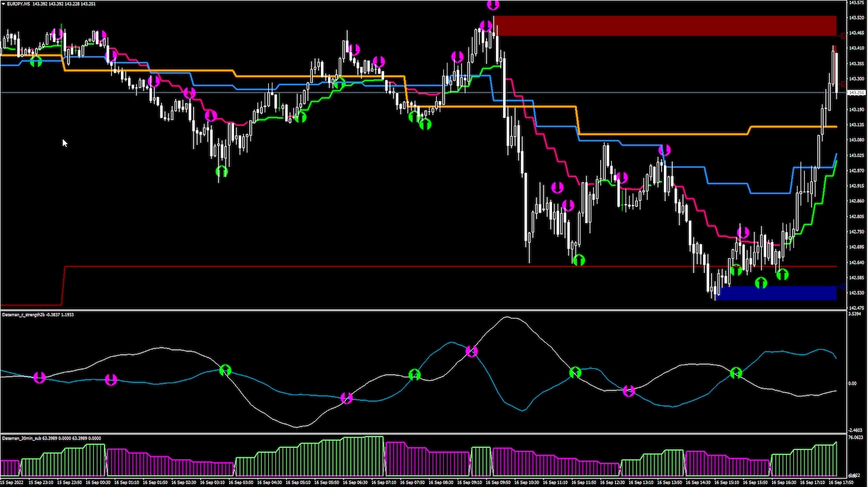Click the small handle marker beside the blue zone
Viewport: 868px width, 487px height.
click(x=844, y=287)
